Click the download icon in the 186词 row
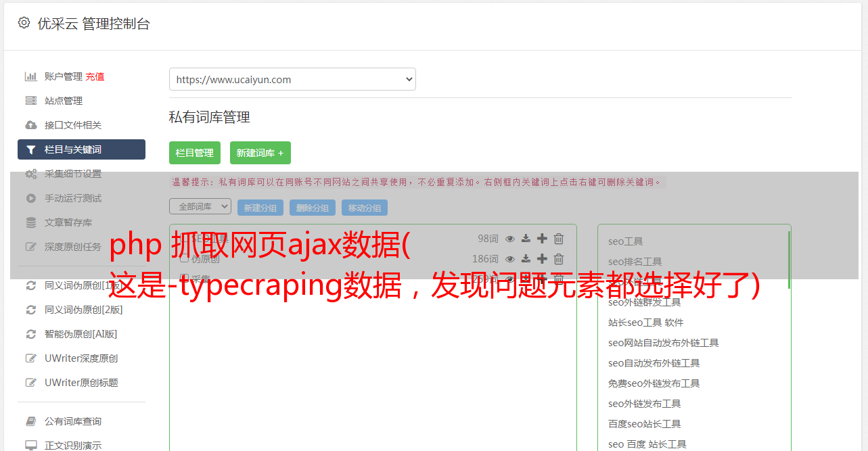This screenshot has width=868, height=451. [x=526, y=259]
